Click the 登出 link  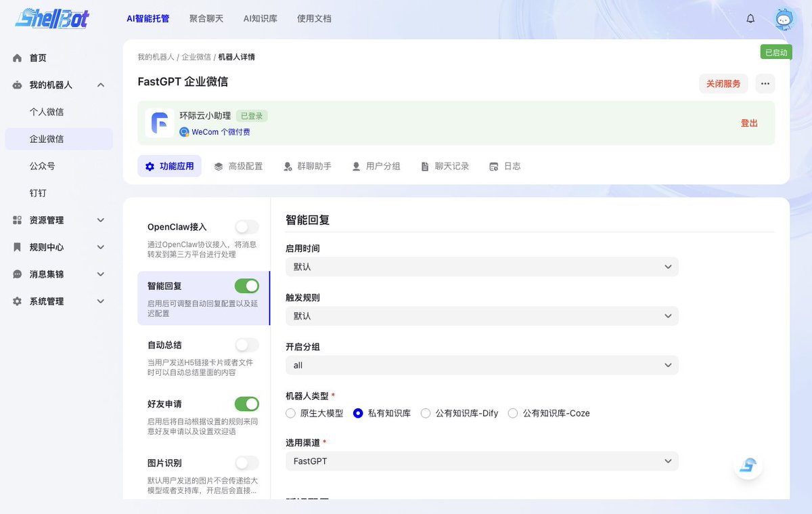(749, 123)
